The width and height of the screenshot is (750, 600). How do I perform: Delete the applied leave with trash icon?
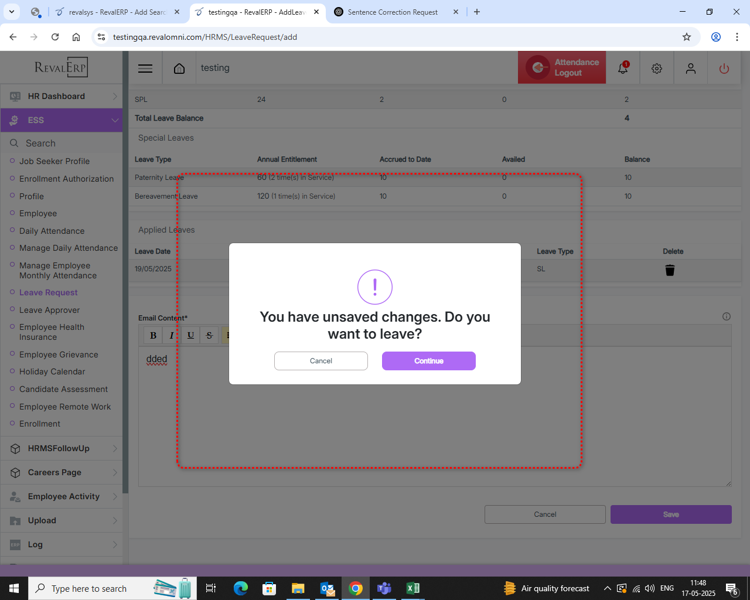pos(670,270)
